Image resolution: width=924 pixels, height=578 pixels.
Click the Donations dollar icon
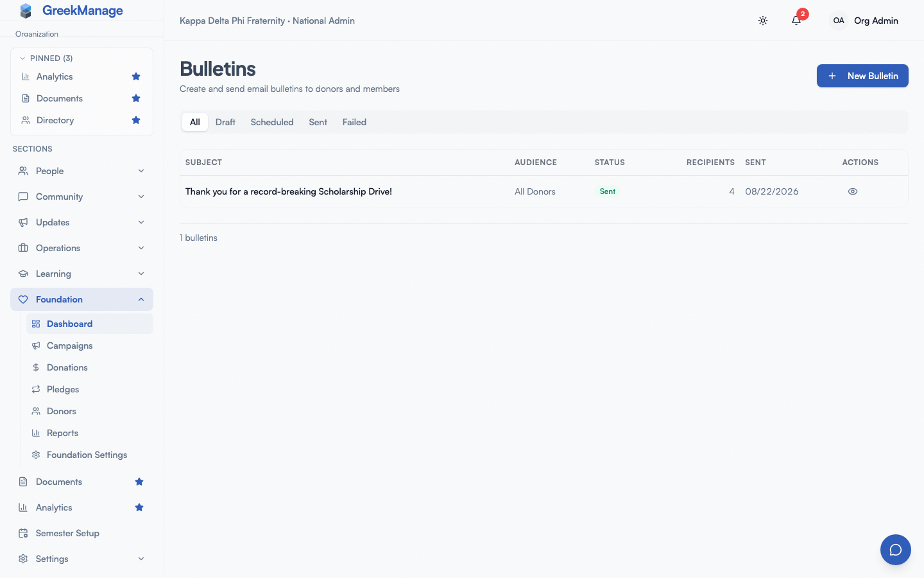[x=36, y=367]
